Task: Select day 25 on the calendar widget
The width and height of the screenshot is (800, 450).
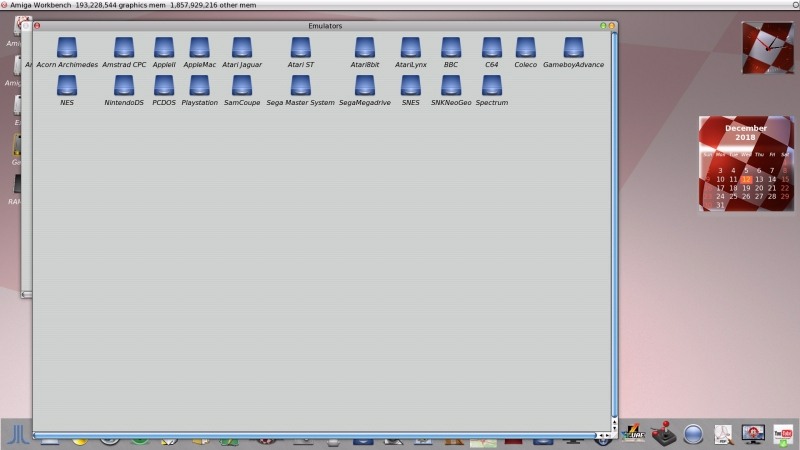Action: click(x=733, y=196)
